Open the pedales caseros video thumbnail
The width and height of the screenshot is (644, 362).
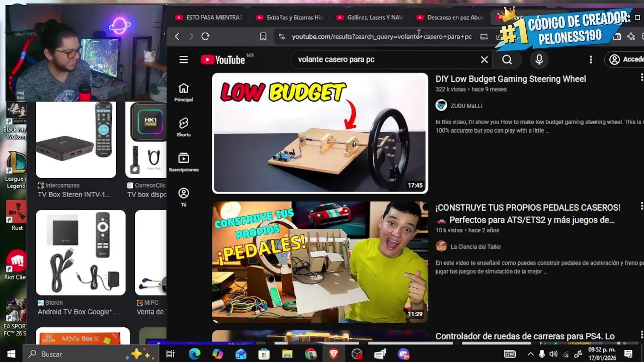click(320, 262)
